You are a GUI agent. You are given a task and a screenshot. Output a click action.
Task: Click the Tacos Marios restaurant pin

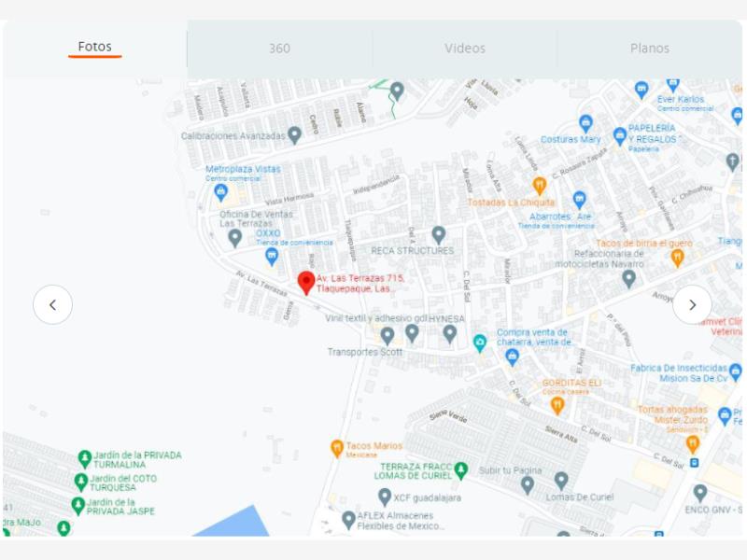[x=337, y=449]
